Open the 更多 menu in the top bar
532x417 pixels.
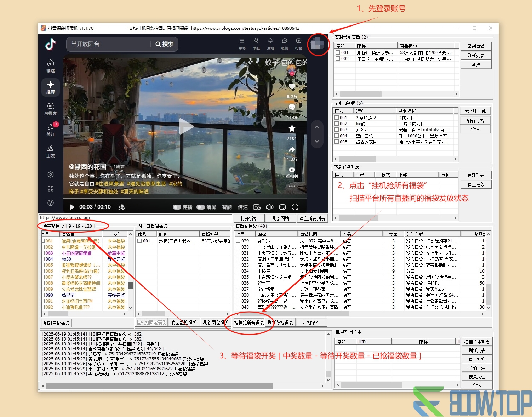pos(242,44)
